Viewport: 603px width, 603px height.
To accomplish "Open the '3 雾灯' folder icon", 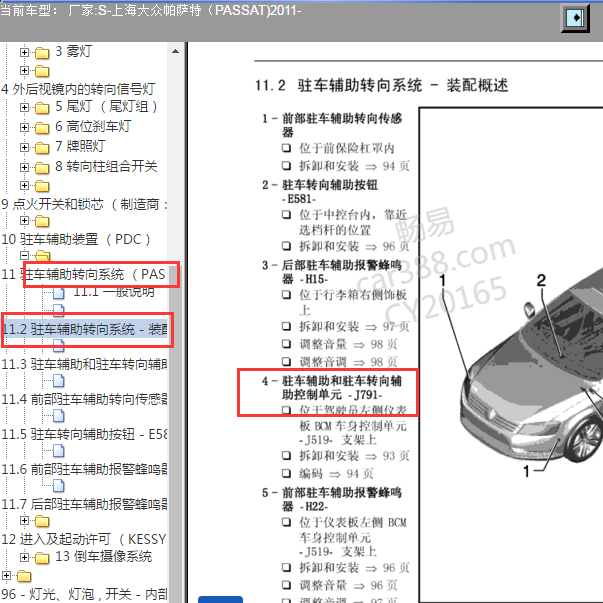I will pos(42,53).
